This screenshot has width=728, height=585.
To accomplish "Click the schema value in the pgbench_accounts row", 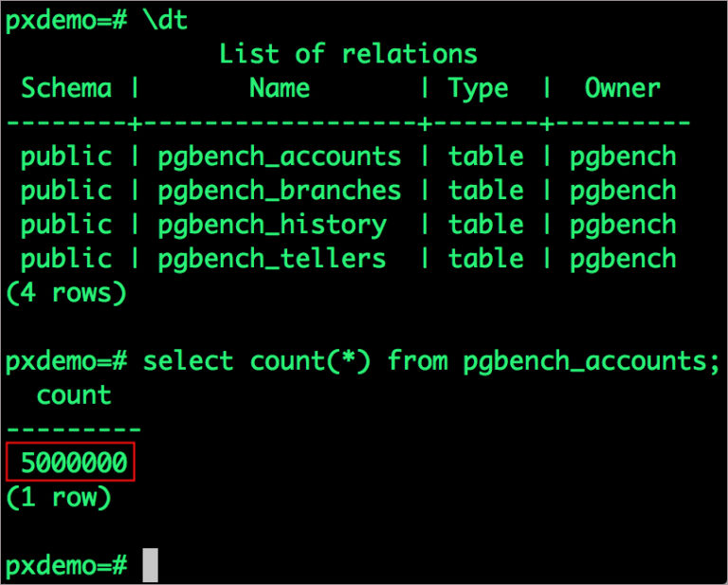I will (66, 156).
